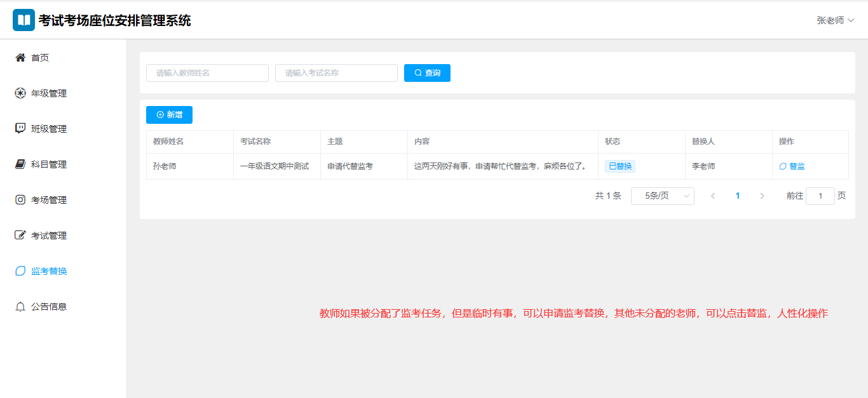Image resolution: width=868 pixels, height=398 pixels.
Task: Click the 班级管理 sidebar icon
Action: pyautogui.click(x=20, y=129)
